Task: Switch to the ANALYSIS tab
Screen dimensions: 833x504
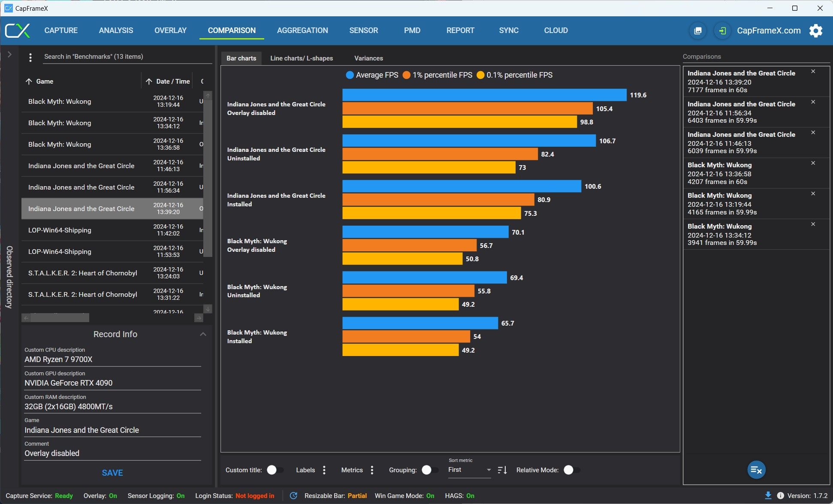Action: pyautogui.click(x=116, y=30)
